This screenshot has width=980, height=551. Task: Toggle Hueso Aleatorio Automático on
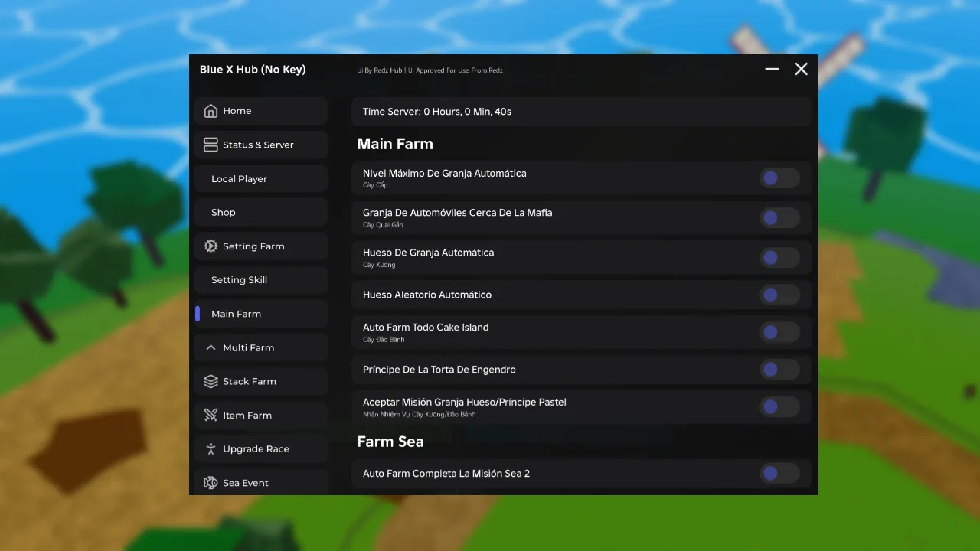click(x=779, y=295)
